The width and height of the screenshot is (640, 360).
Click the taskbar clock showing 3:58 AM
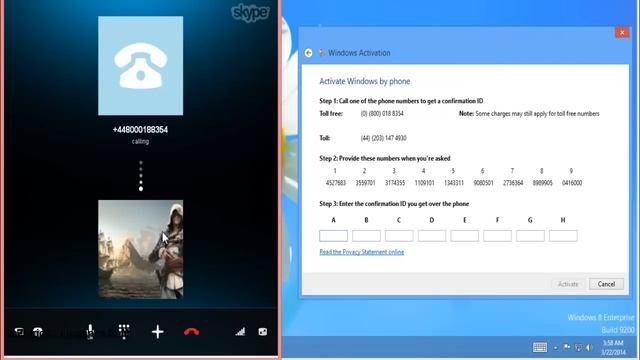click(614, 347)
